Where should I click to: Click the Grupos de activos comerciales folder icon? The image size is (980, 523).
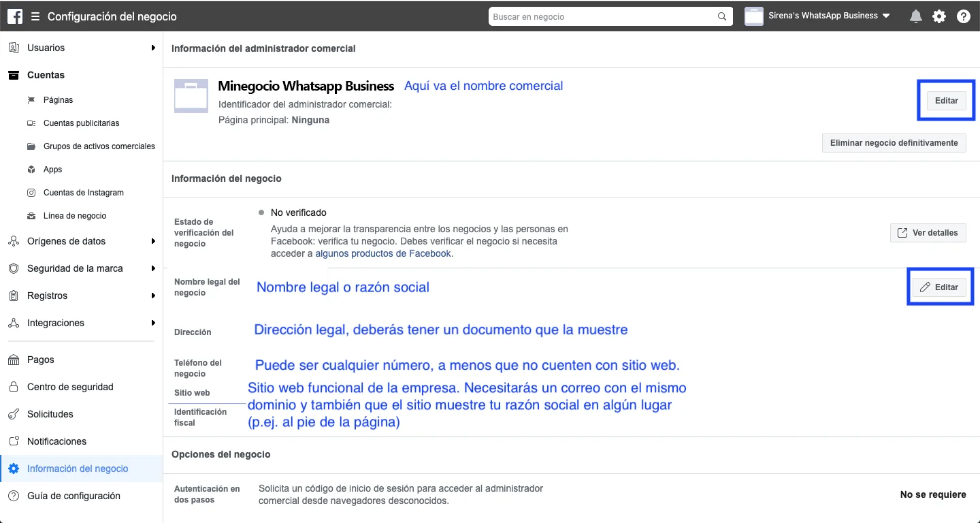31,146
